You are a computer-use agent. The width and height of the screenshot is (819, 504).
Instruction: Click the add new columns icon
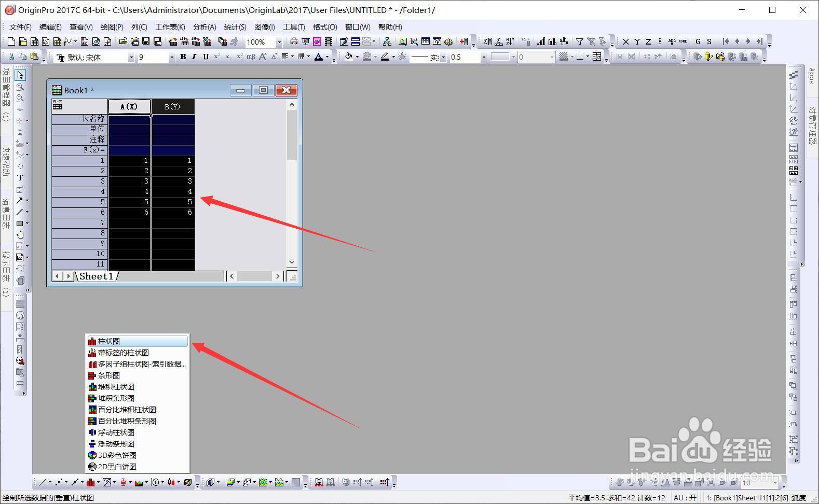(x=464, y=41)
